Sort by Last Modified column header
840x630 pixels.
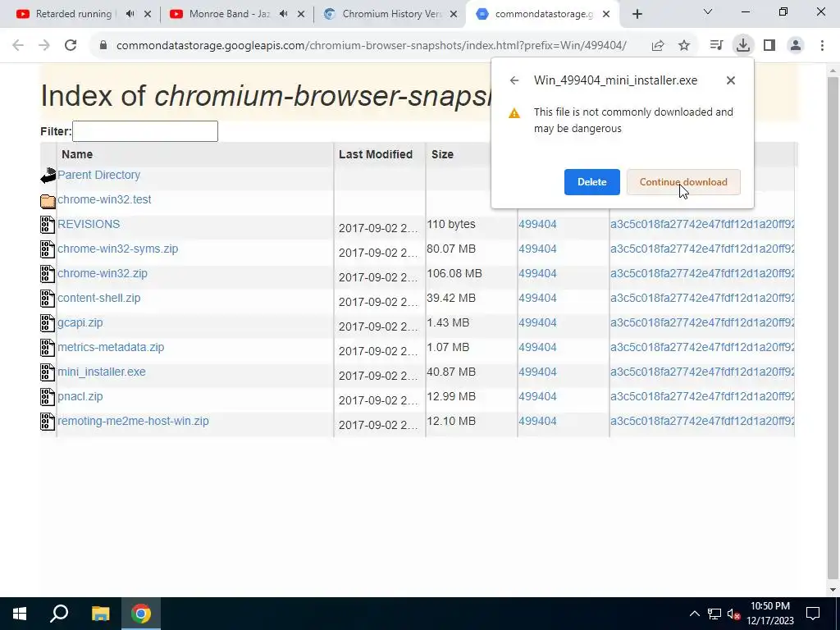pos(376,154)
